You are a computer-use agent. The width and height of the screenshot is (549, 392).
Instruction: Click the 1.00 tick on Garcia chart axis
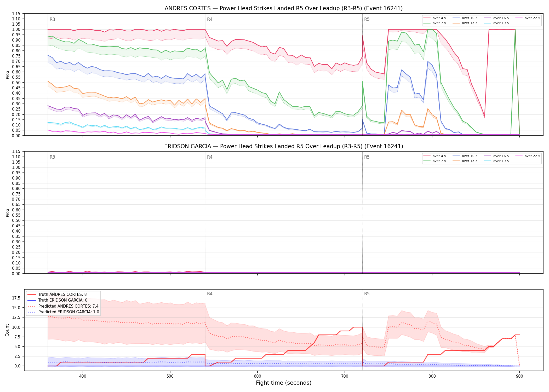point(16,167)
